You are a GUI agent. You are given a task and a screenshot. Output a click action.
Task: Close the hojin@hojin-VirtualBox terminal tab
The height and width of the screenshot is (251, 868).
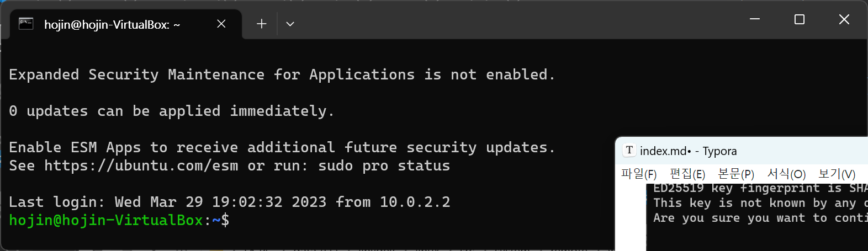pyautogui.click(x=221, y=24)
